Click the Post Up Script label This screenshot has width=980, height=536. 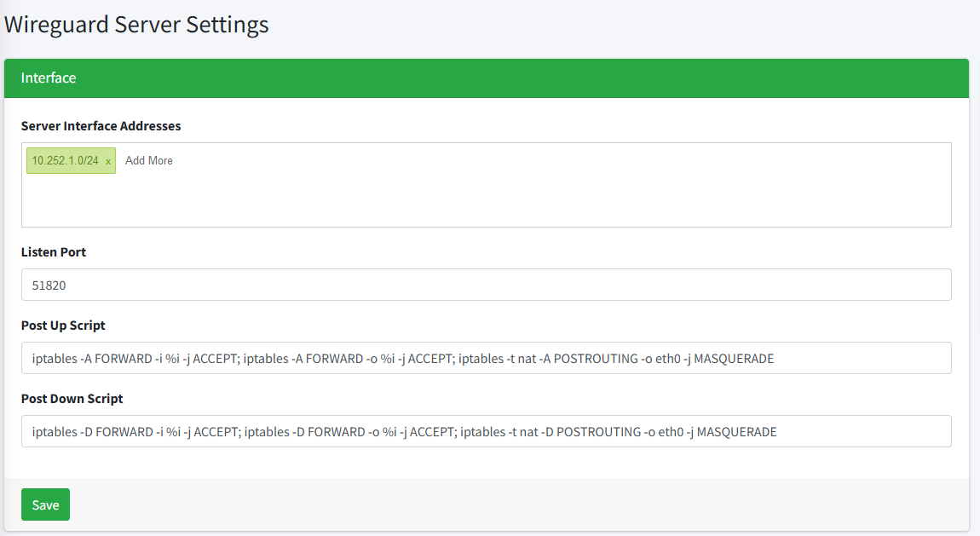63,326
